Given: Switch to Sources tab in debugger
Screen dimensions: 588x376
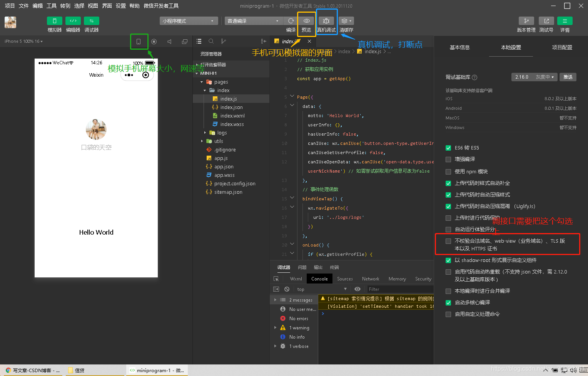Looking at the screenshot, I should click(x=345, y=279).
